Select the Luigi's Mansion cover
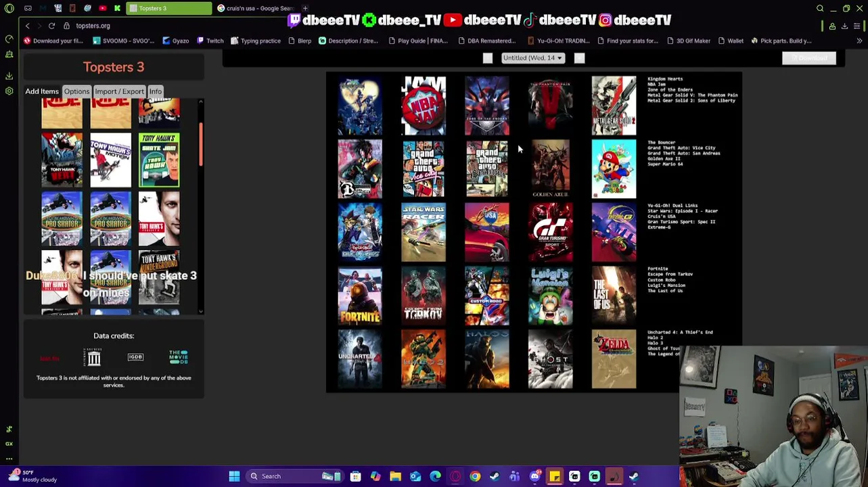Image resolution: width=868 pixels, height=487 pixels. coord(550,296)
